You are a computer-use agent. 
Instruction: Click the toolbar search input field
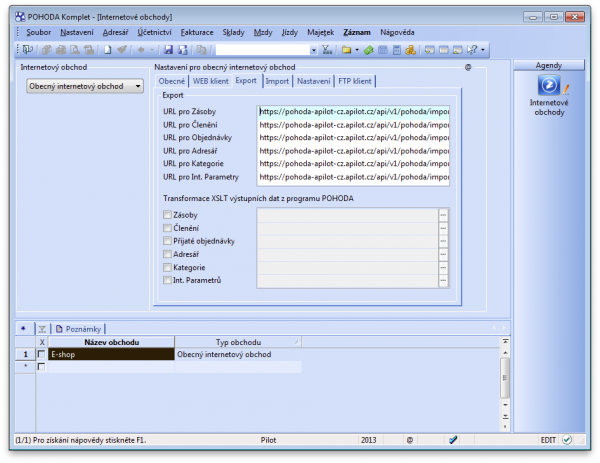point(262,50)
